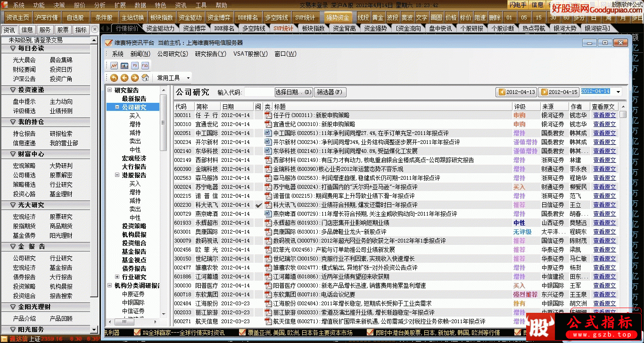This screenshot has width=644, height=343.
Task: Click the 板块指数 toolbar button
Action: [x=162, y=17]
